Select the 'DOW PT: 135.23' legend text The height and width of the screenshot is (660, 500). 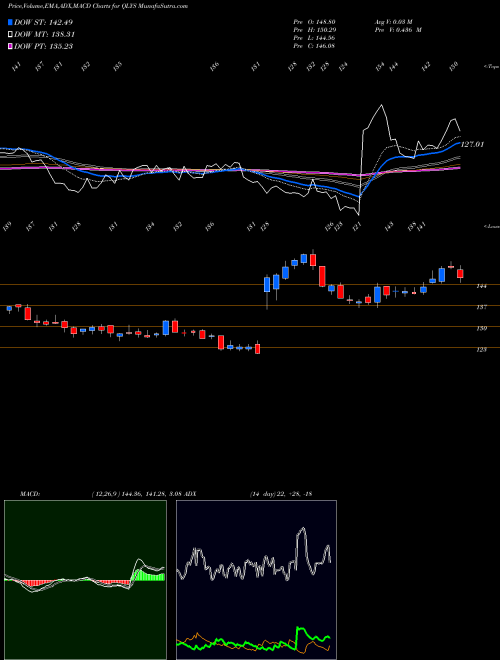click(x=44, y=46)
